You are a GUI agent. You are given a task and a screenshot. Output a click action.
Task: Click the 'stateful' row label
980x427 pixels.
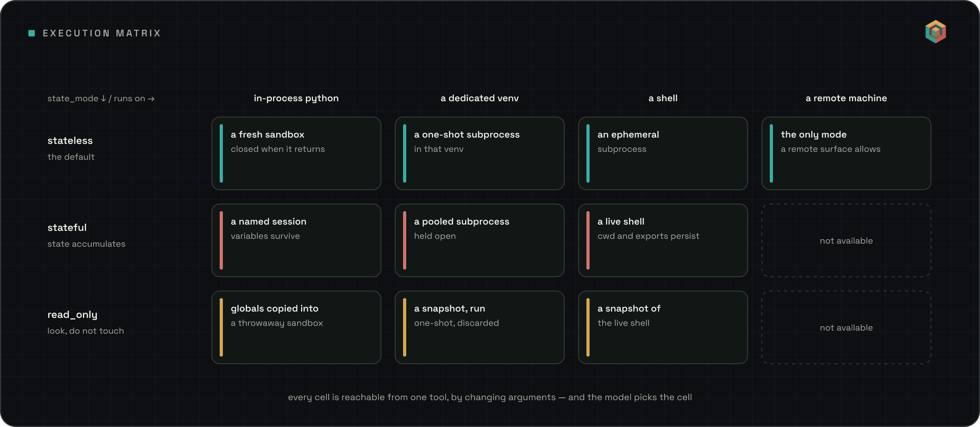coord(67,228)
